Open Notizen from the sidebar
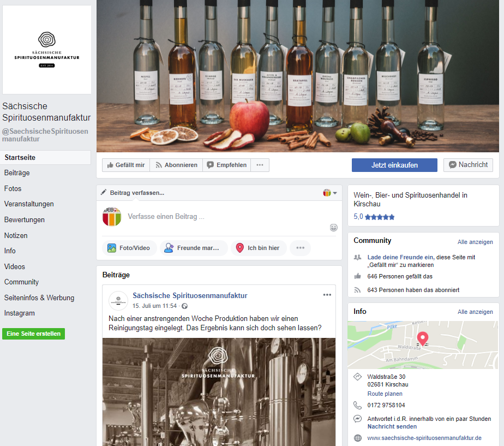The image size is (504, 446). click(x=16, y=235)
